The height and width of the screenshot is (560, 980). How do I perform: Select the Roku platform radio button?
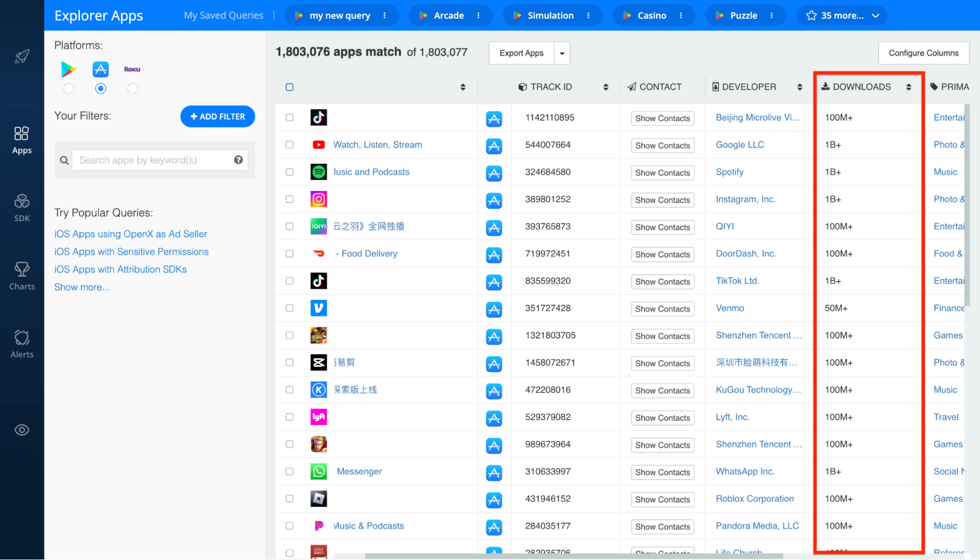[x=132, y=89]
